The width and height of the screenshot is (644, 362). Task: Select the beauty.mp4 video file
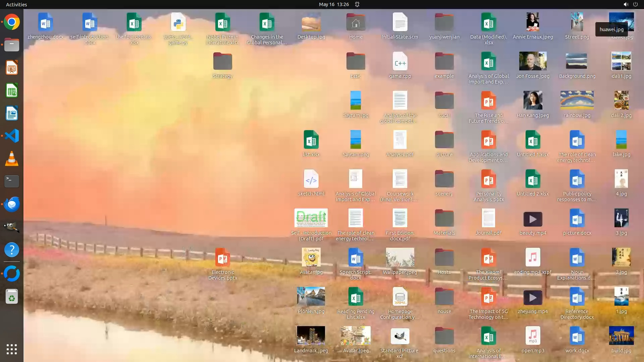533,219
